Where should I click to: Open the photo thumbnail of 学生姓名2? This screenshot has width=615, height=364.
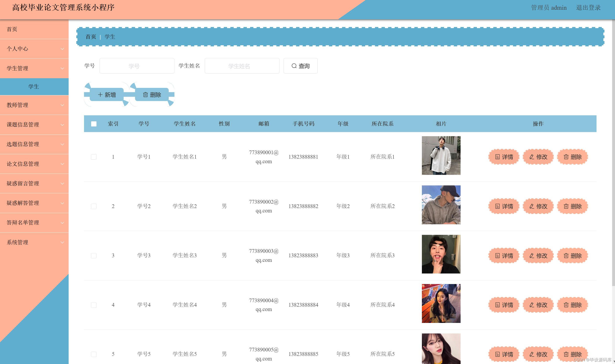pos(441,205)
